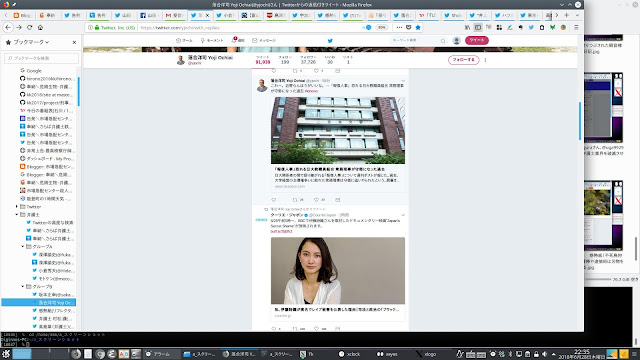This screenshot has width=640, height=360.
Task: Reload the page with the refresh icon
Action: (29, 27)
